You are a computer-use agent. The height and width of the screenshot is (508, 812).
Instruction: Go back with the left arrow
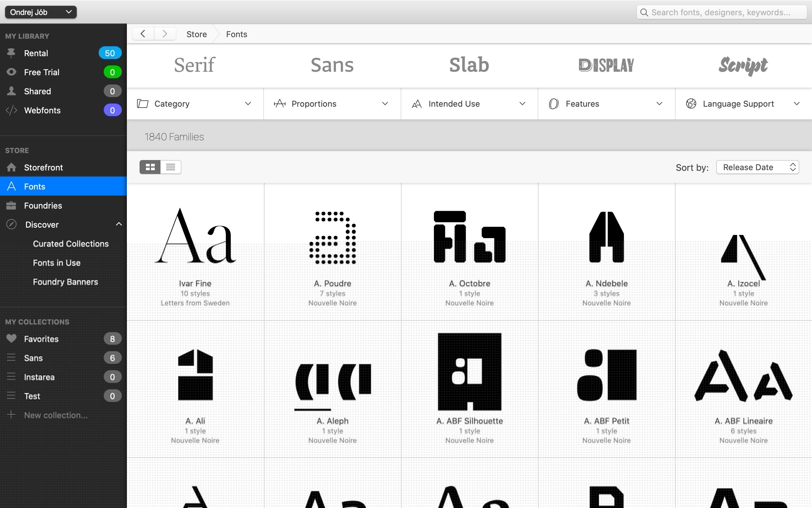pyautogui.click(x=143, y=34)
